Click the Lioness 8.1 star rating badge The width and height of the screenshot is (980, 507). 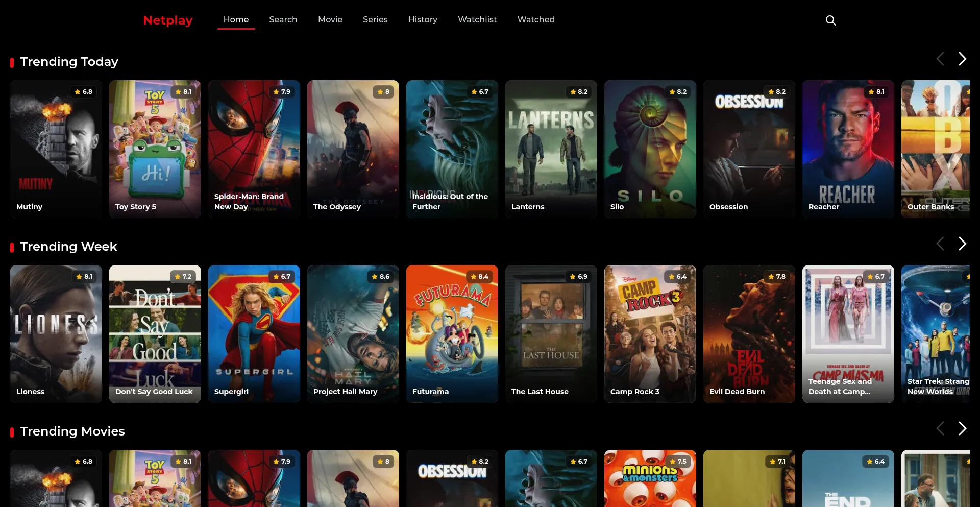84,277
